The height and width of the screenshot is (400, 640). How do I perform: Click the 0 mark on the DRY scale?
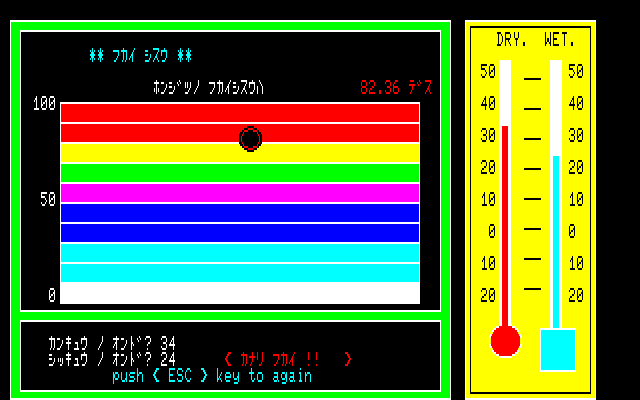(x=492, y=231)
